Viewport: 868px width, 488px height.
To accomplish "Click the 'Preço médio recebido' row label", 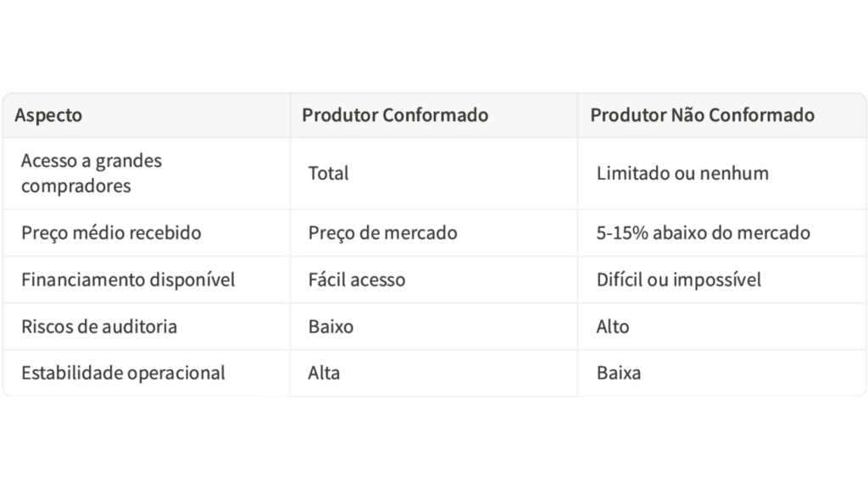I will tap(111, 232).
